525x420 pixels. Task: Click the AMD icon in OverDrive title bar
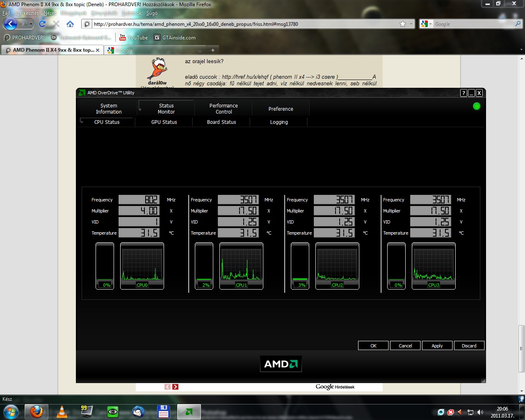coord(82,93)
